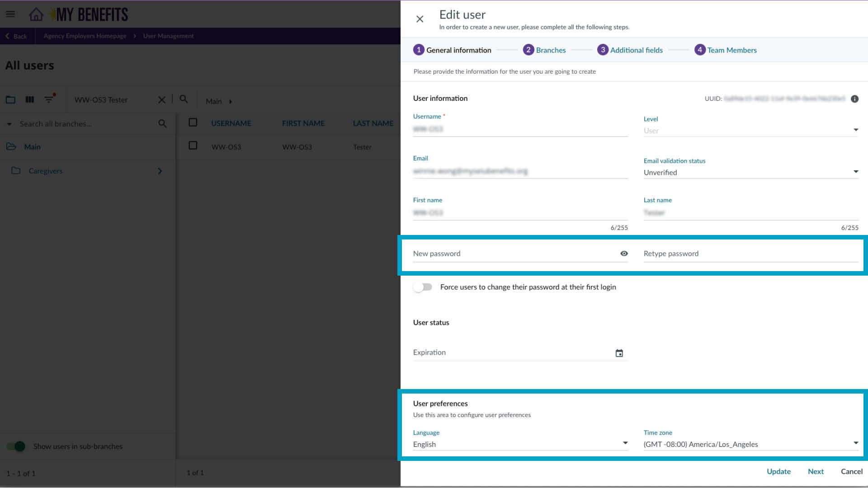Open the column selector icon
868x488 pixels.
point(30,99)
